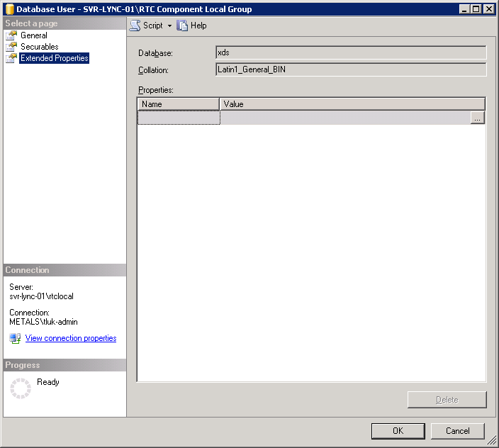Minimize the Database User window

(x=464, y=9)
